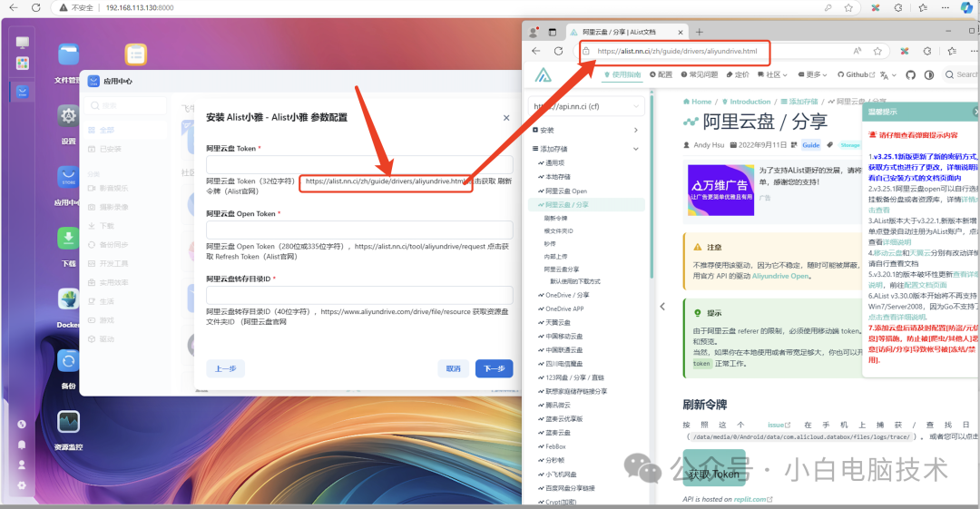This screenshot has width=980, height=509.
Task: Click 下一步 button in install dialog
Action: pos(494,369)
